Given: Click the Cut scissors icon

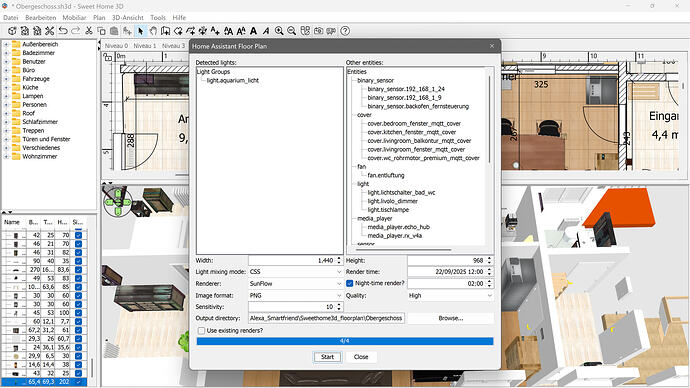Looking at the screenshot, I should (x=88, y=31).
